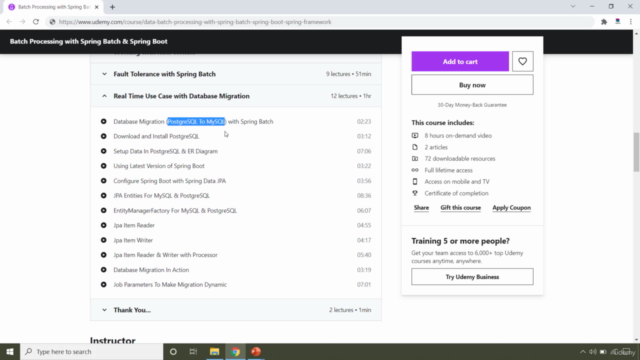
Task: Click the page vertical scrollbar thumb
Action: point(636,152)
